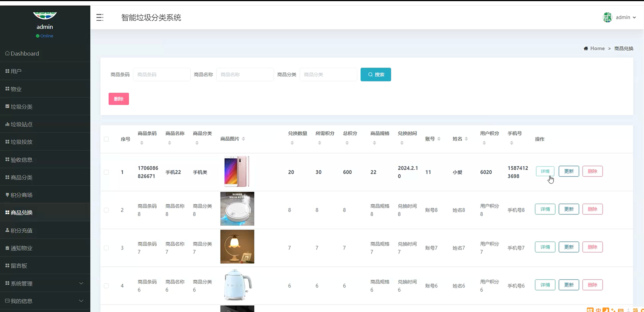This screenshot has width=644, height=312.
Task: Click the pink phone product thumbnail
Action: [x=237, y=171]
